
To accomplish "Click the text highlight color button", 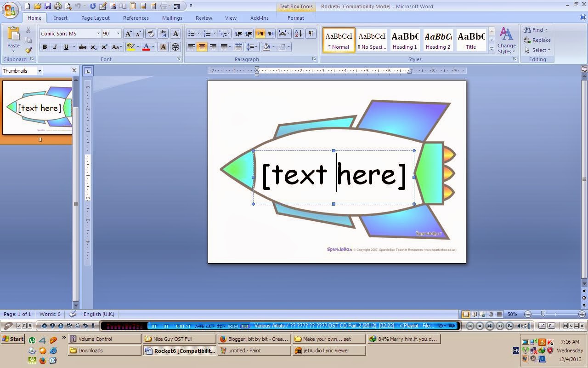I will pos(130,47).
